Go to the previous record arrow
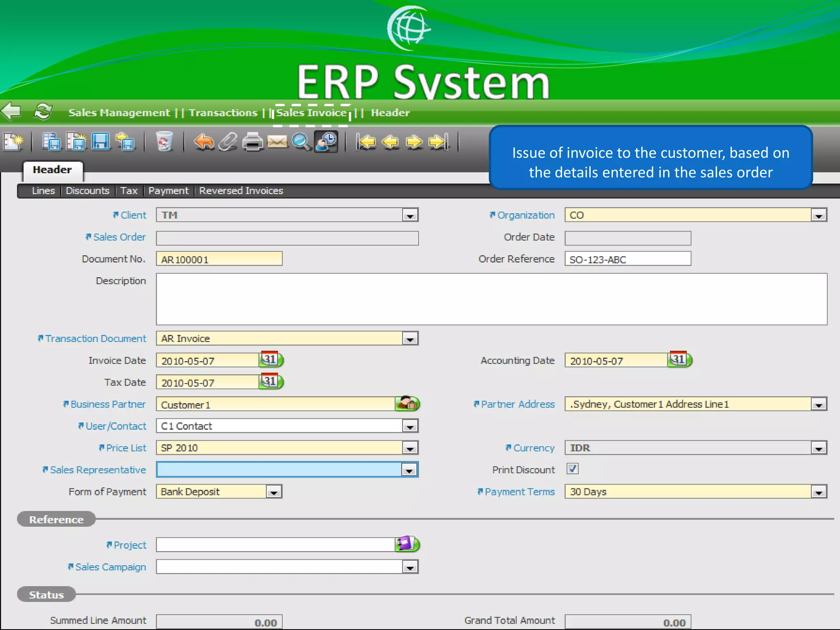This screenshot has width=840, height=630. point(390,142)
